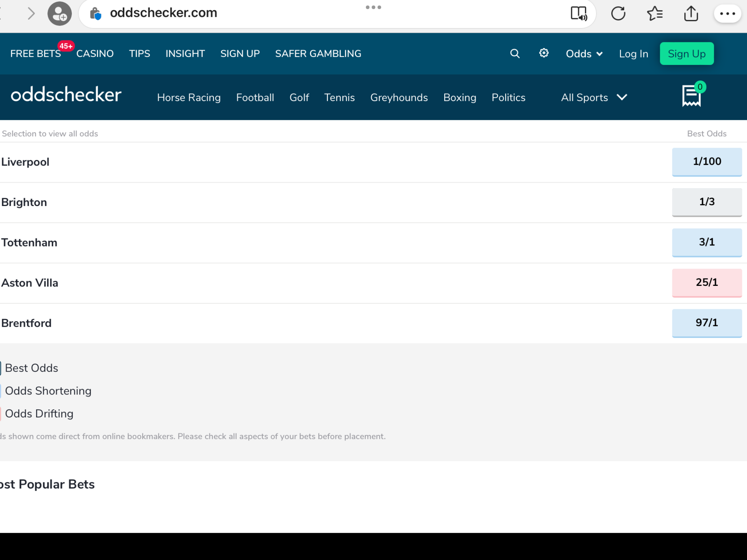
Task: Tap the three dots above address bar
Action: point(373,7)
